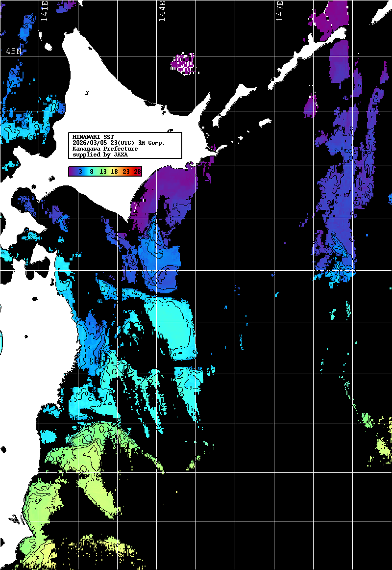
Task: Click the 147E longitude label
Action: pyautogui.click(x=279, y=11)
